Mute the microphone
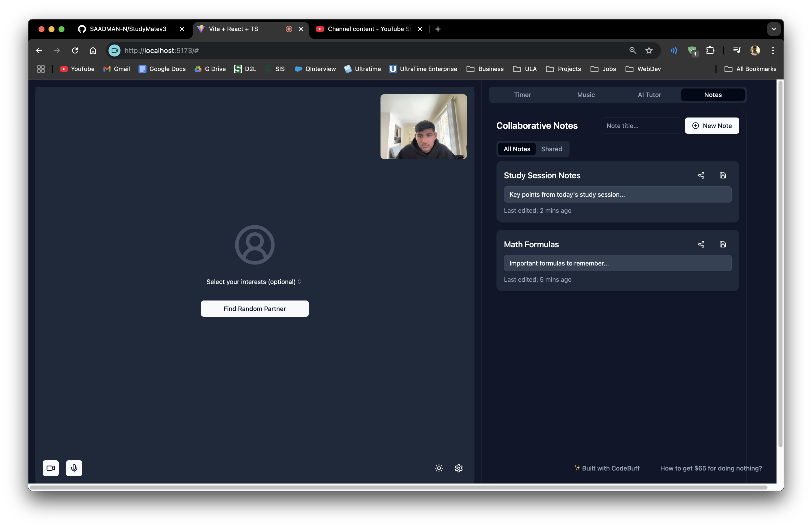Viewport: 812px width, 528px height. (x=74, y=468)
